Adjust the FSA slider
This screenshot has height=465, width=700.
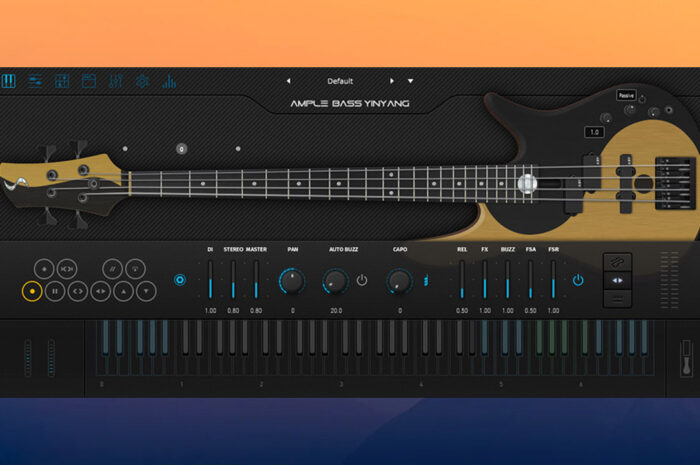pos(530,280)
